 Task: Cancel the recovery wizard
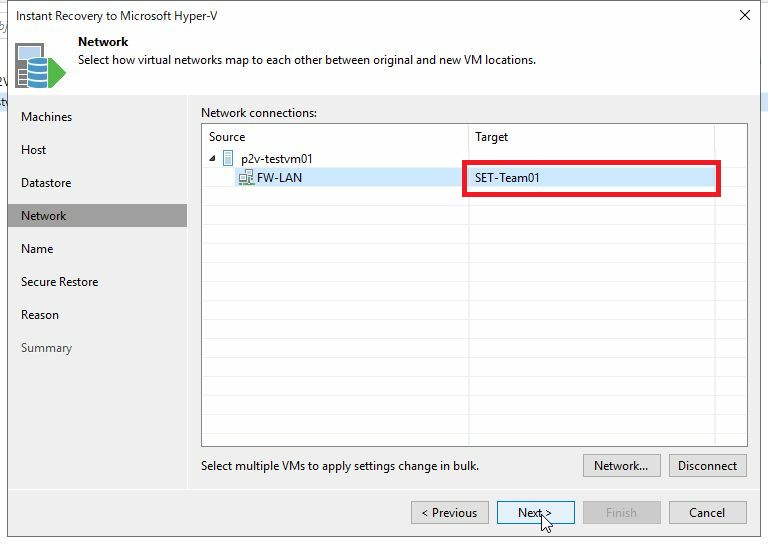[x=707, y=513]
